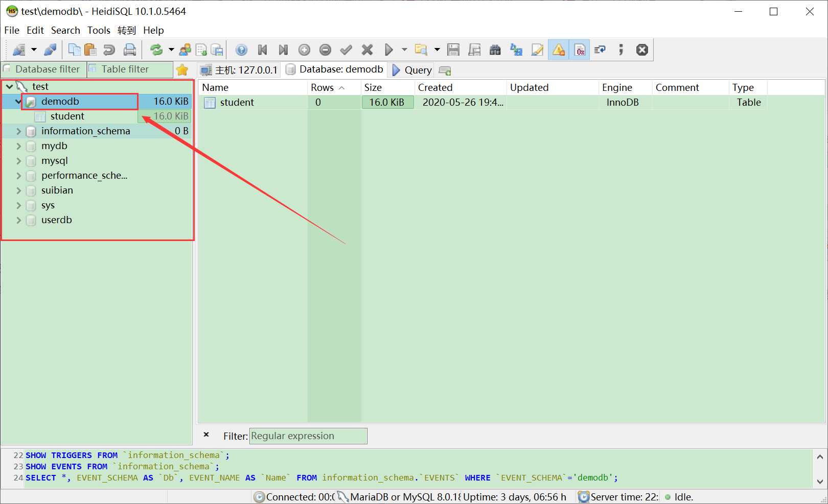Open the blue Help icon

pyautogui.click(x=241, y=50)
